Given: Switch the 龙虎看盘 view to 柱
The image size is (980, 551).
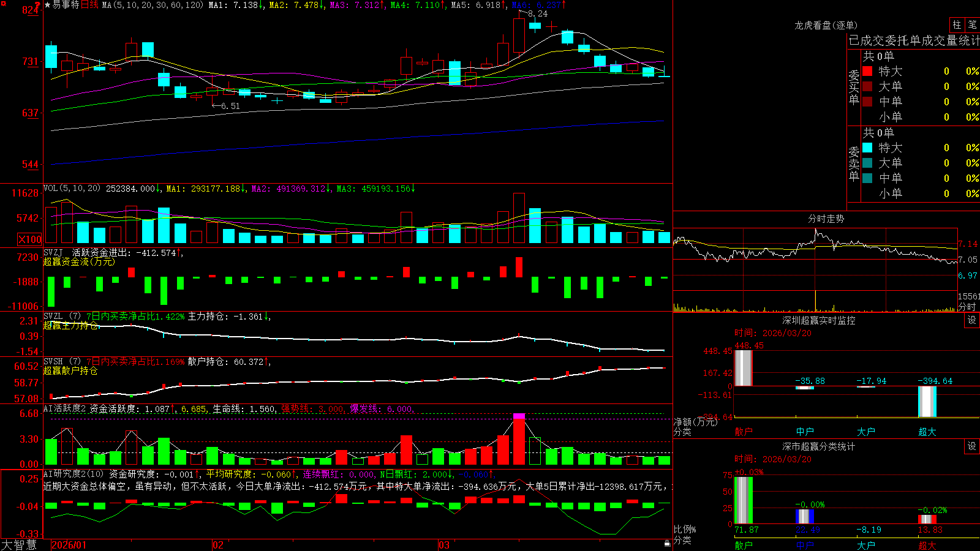Looking at the screenshot, I should point(957,25).
